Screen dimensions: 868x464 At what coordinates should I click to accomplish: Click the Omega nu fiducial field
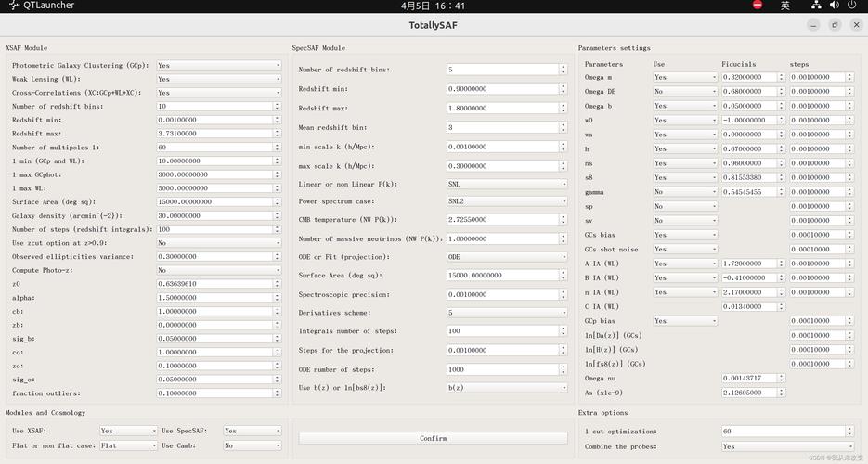754,379
